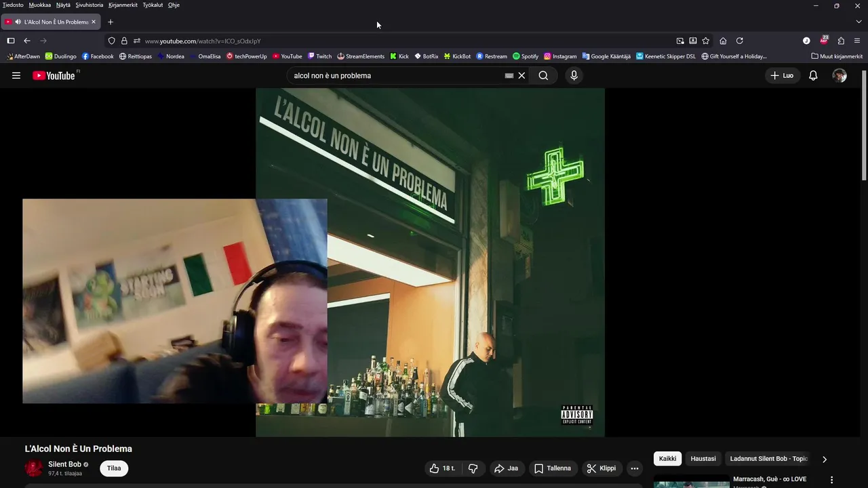Clear the search box with X

(x=521, y=76)
